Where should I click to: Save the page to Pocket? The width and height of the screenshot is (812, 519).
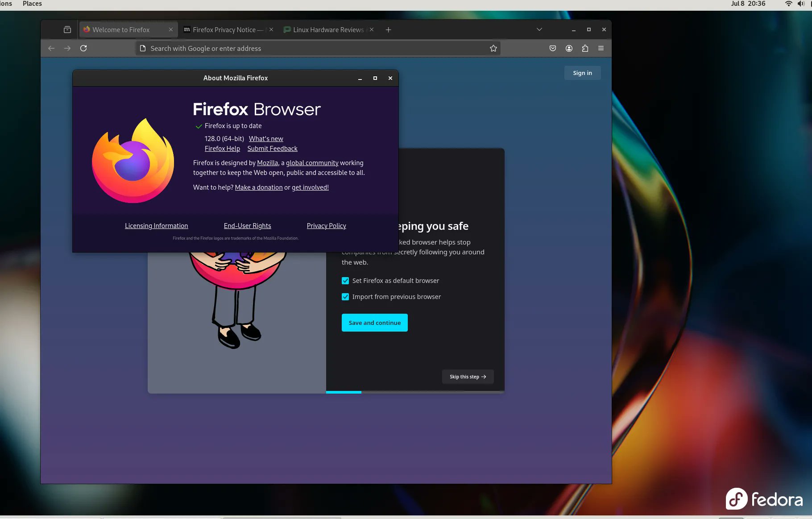(x=553, y=48)
